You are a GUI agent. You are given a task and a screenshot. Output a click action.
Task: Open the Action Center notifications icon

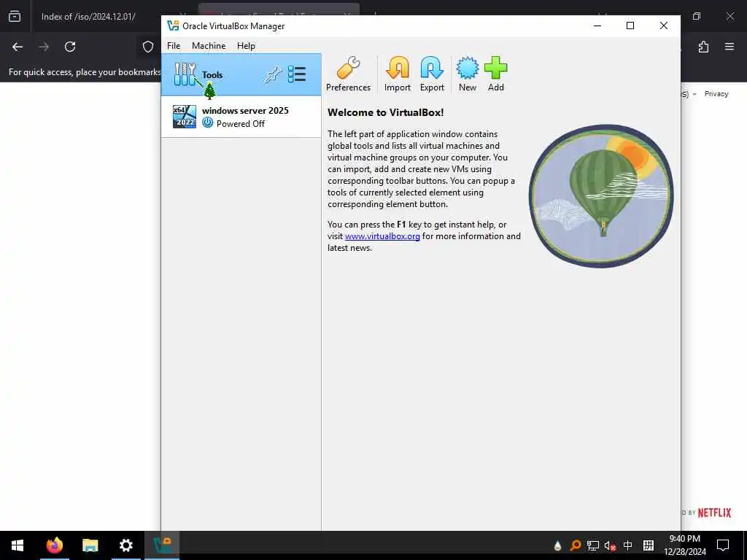point(723,545)
